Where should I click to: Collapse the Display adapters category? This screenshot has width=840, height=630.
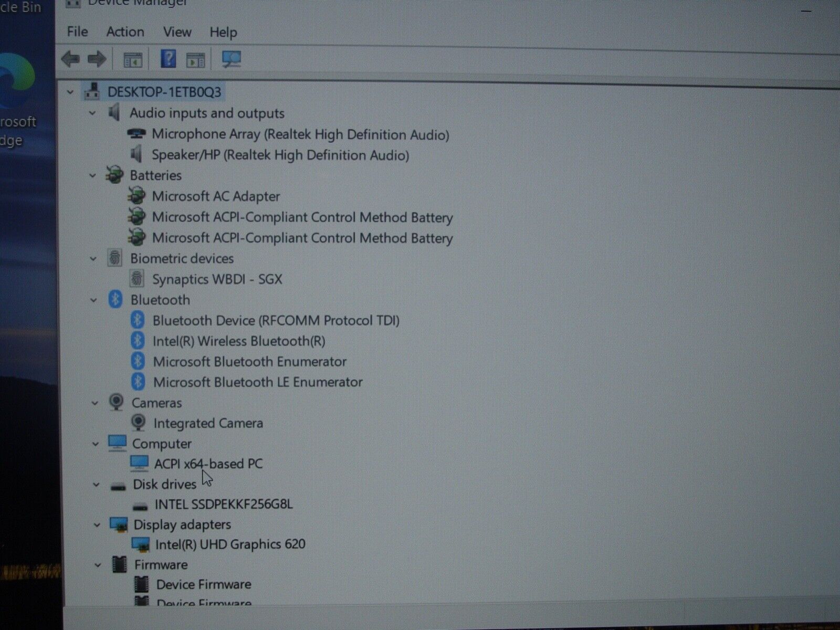pyautogui.click(x=97, y=525)
